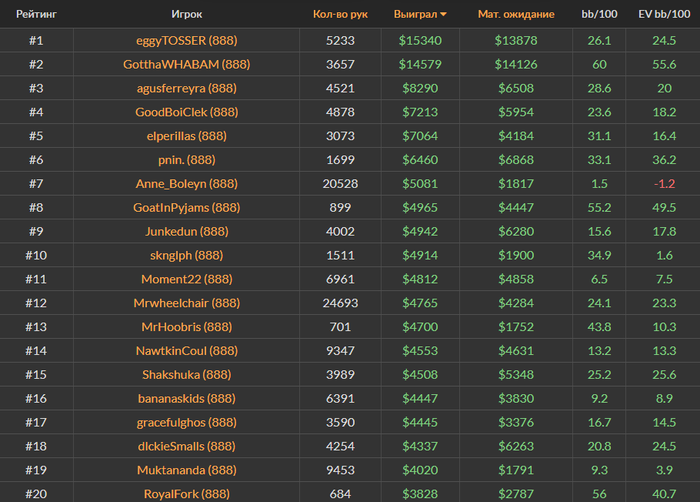Sort table by Кол-во рук header

pos(340,14)
